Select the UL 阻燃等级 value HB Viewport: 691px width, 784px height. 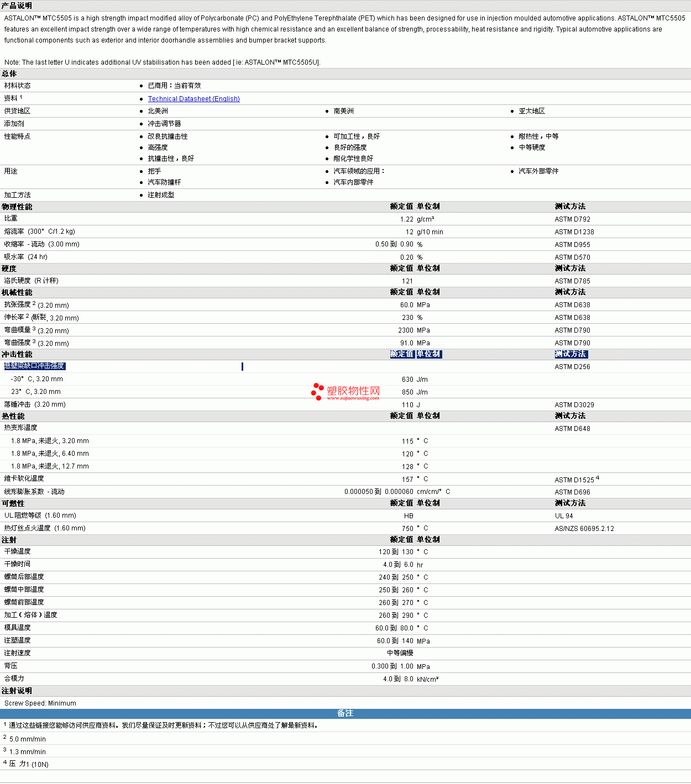409,516
